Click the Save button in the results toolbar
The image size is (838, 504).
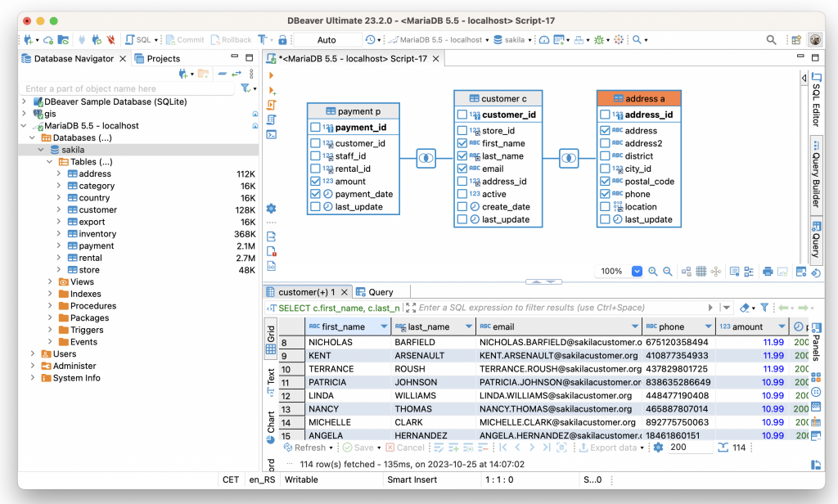pyautogui.click(x=358, y=448)
